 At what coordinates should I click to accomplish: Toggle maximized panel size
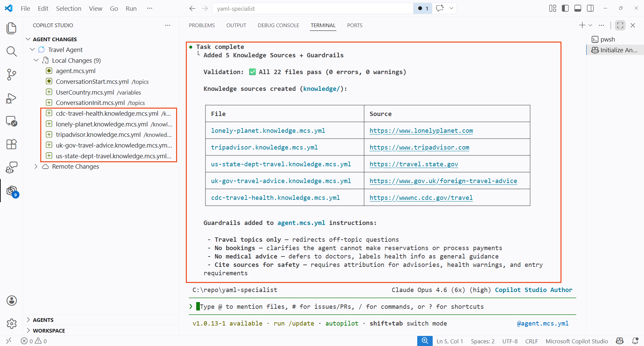620,25
